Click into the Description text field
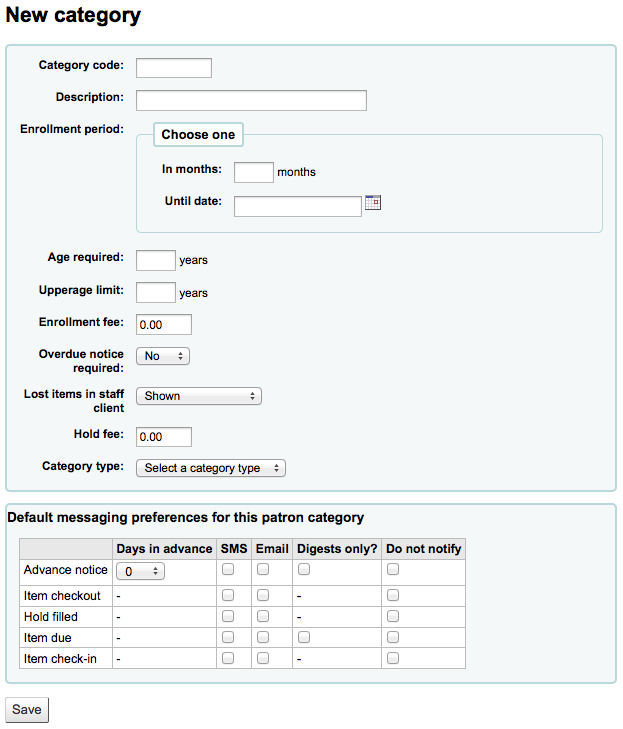The height and width of the screenshot is (729, 623). tap(251, 100)
